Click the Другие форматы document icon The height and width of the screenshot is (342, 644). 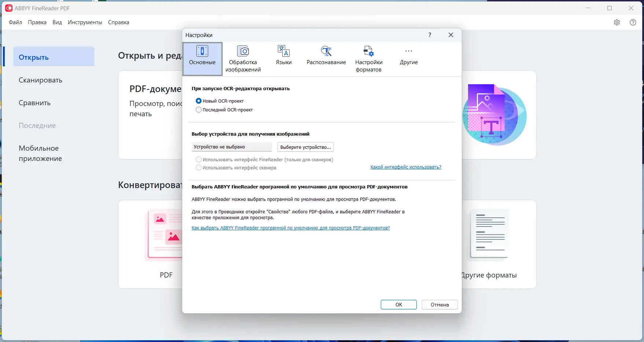coord(489,235)
